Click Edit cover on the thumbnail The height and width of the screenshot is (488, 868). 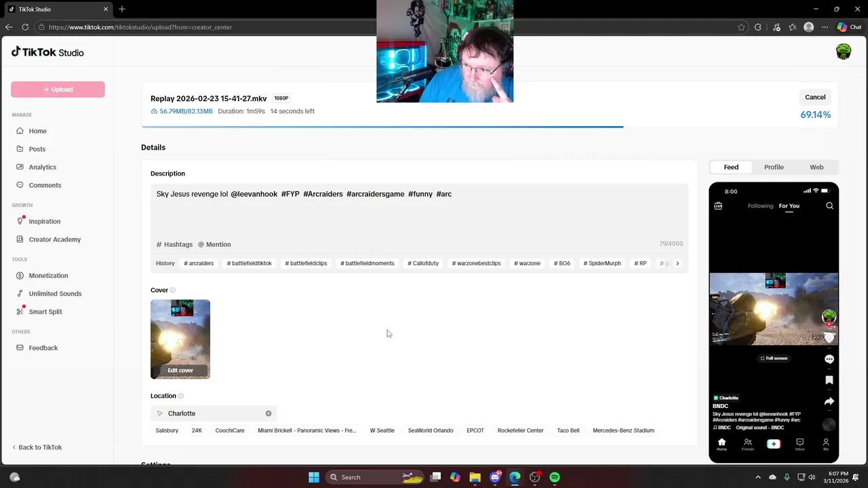tap(180, 371)
